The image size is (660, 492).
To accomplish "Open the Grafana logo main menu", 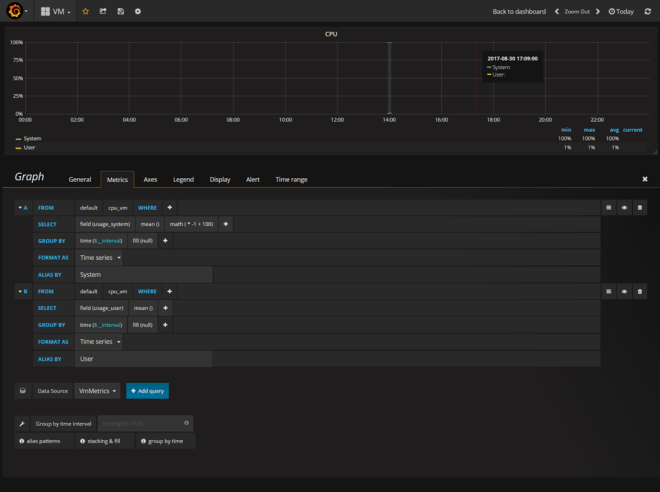I will [14, 11].
